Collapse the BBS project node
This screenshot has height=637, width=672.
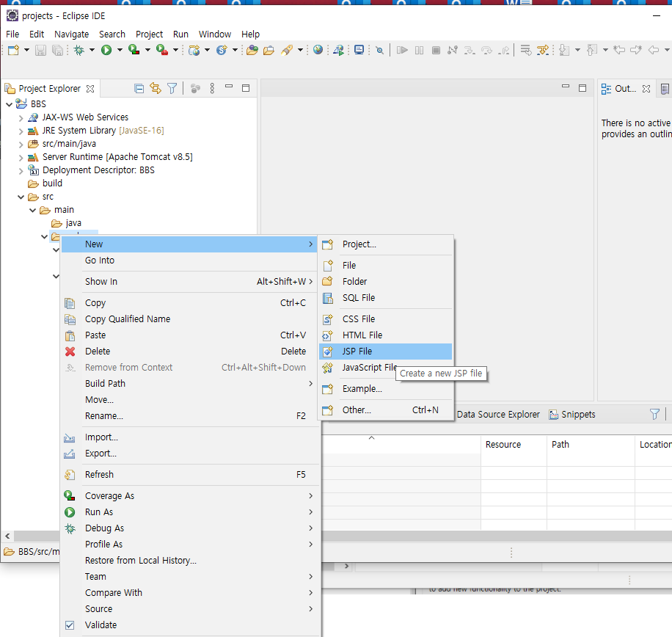click(x=9, y=104)
